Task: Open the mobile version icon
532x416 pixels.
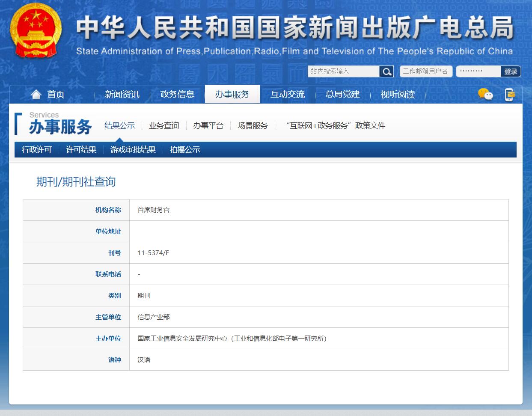Action: [x=509, y=94]
